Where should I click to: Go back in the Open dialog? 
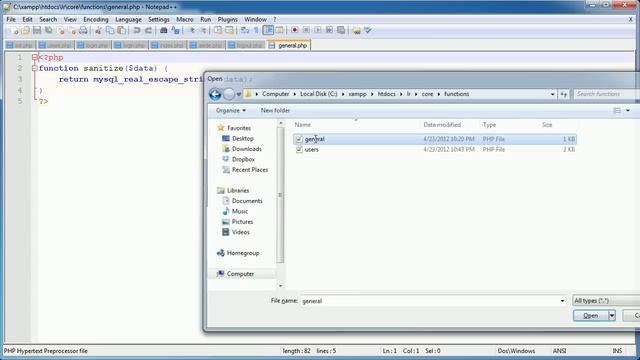click(x=215, y=94)
